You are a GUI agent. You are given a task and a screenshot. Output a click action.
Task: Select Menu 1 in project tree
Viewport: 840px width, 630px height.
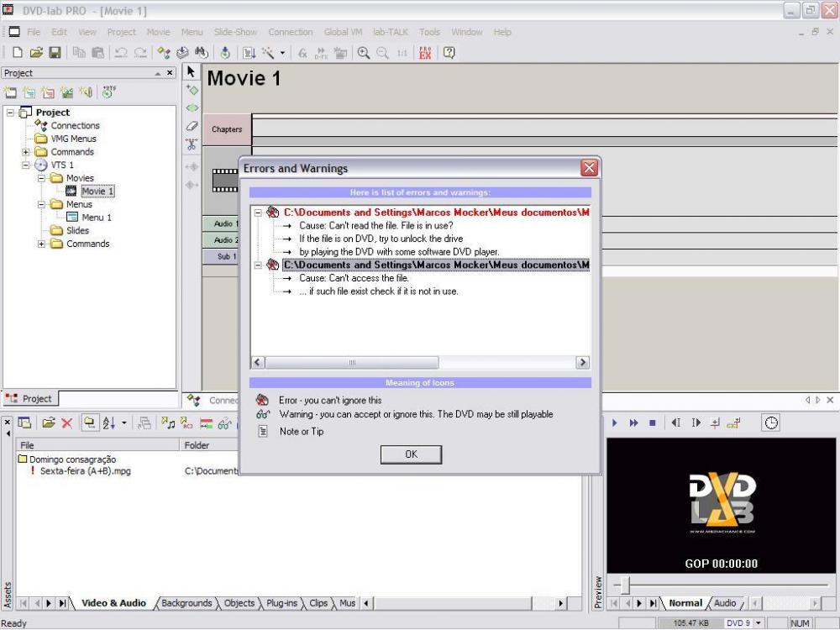coord(96,218)
